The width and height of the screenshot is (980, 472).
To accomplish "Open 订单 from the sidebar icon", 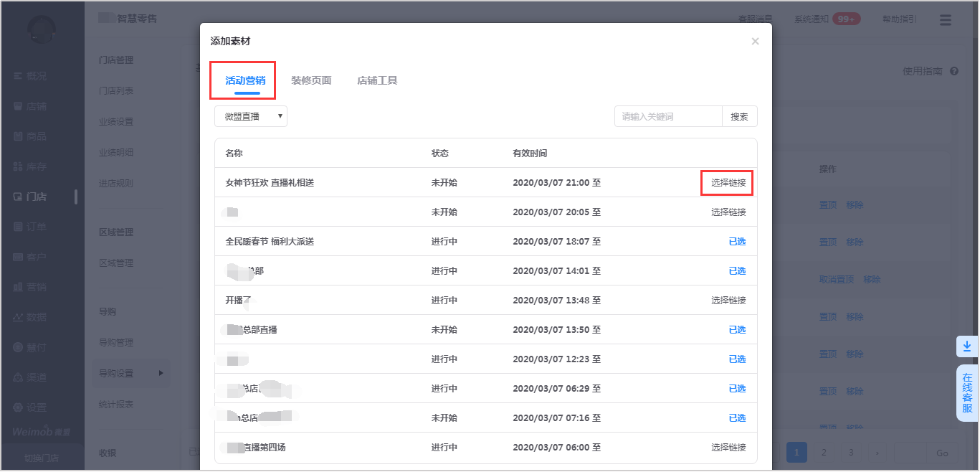I will point(18,227).
